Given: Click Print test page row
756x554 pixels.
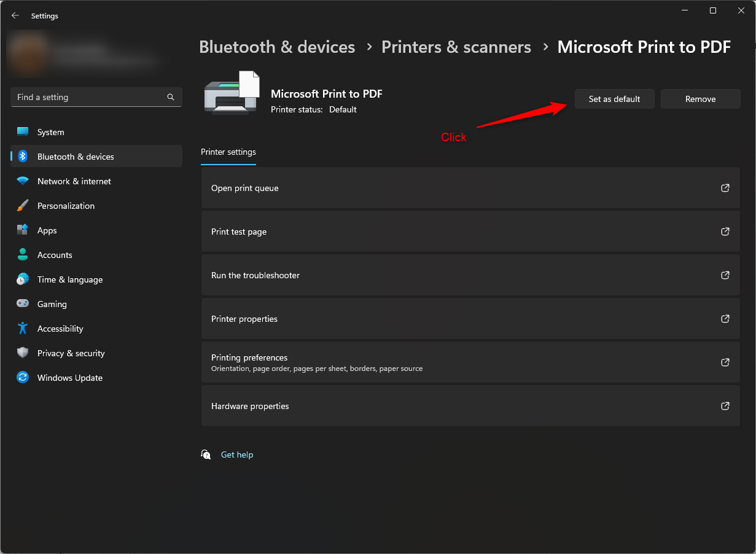Looking at the screenshot, I should 470,232.
